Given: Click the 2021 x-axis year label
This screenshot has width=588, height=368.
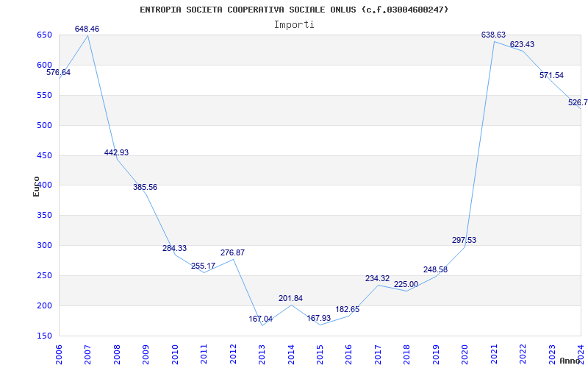Looking at the screenshot, I should (x=494, y=353).
